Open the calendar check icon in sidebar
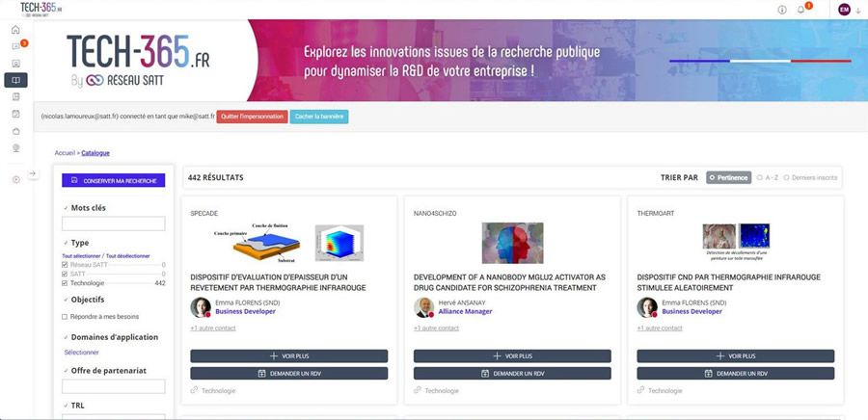Screen dimensions: 868x420 15,114
